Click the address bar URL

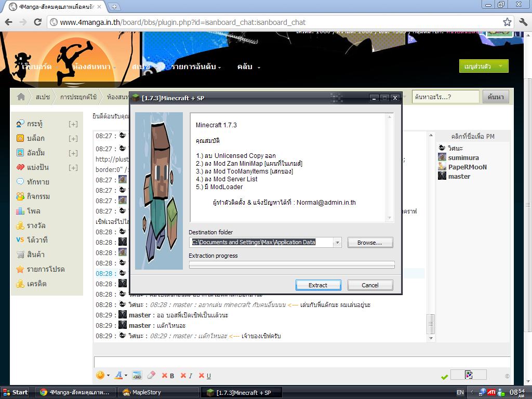tap(183, 22)
